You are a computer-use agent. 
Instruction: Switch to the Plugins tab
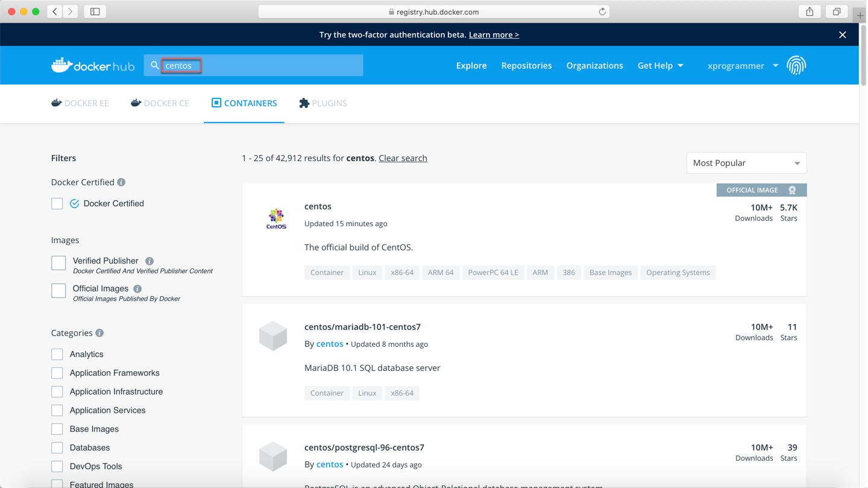(323, 103)
